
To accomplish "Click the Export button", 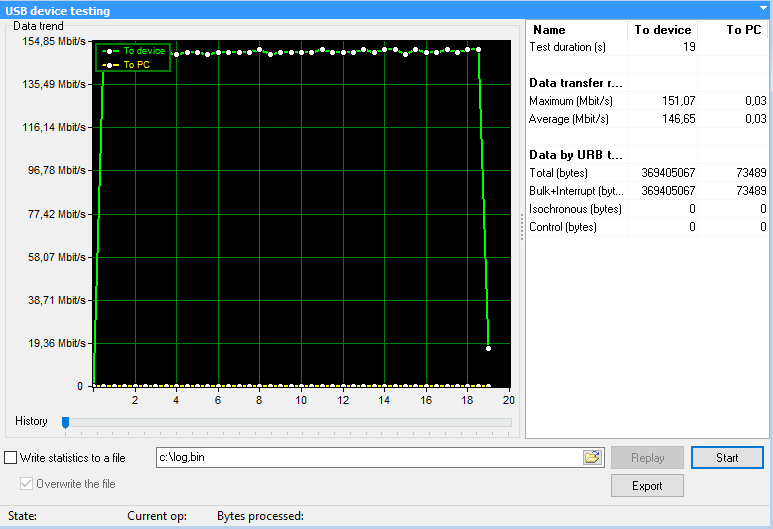I will point(647,486).
